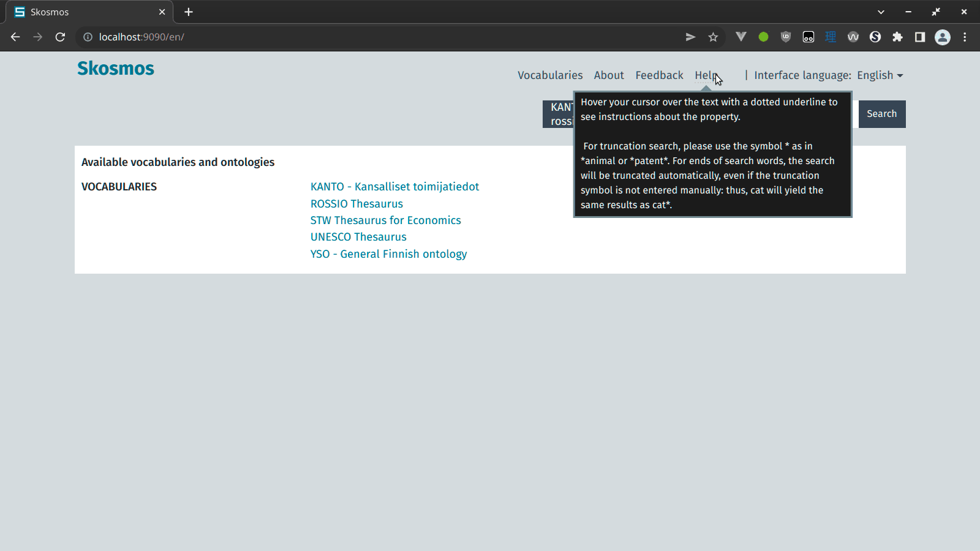The height and width of the screenshot is (551, 980).
Task: View site information icon in address bar
Action: [88, 37]
